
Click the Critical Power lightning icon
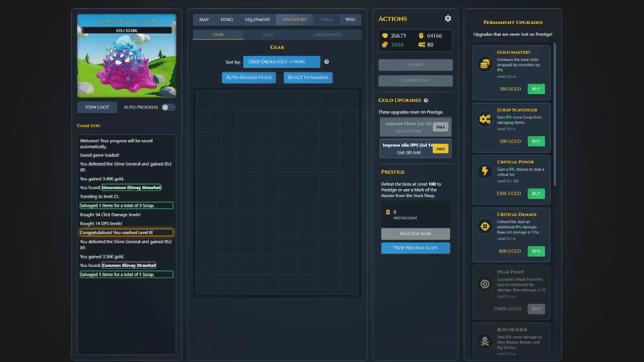[484, 171]
